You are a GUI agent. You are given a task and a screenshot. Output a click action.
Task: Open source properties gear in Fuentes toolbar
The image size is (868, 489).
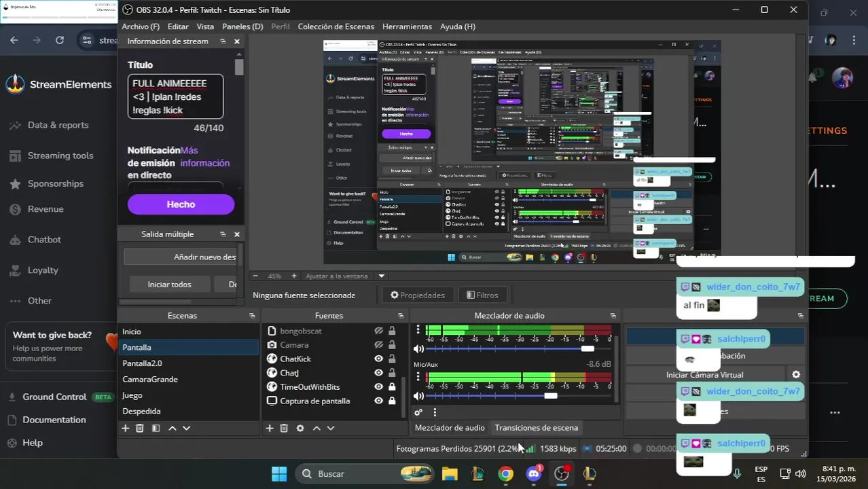(x=300, y=429)
